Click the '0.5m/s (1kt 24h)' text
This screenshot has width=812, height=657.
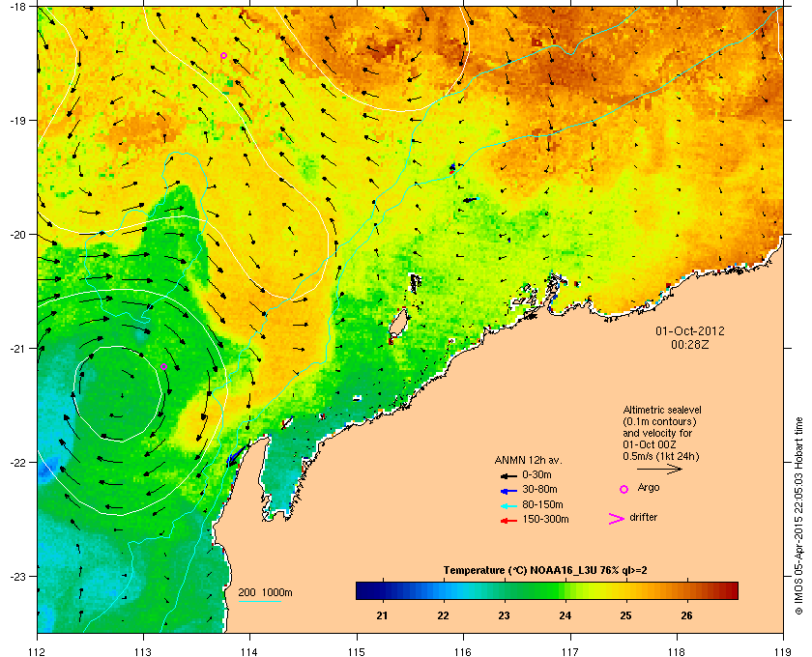661,457
